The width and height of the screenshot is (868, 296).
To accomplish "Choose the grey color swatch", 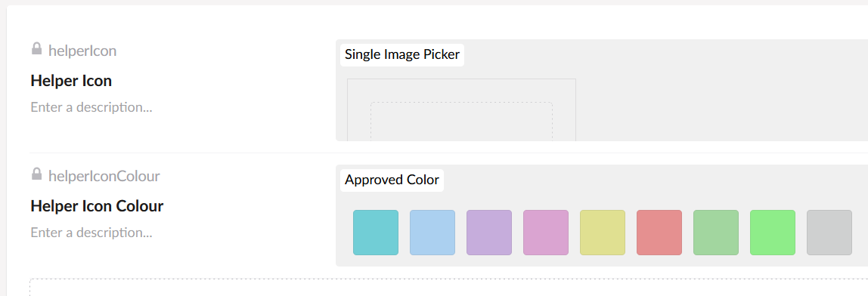I will (x=829, y=233).
